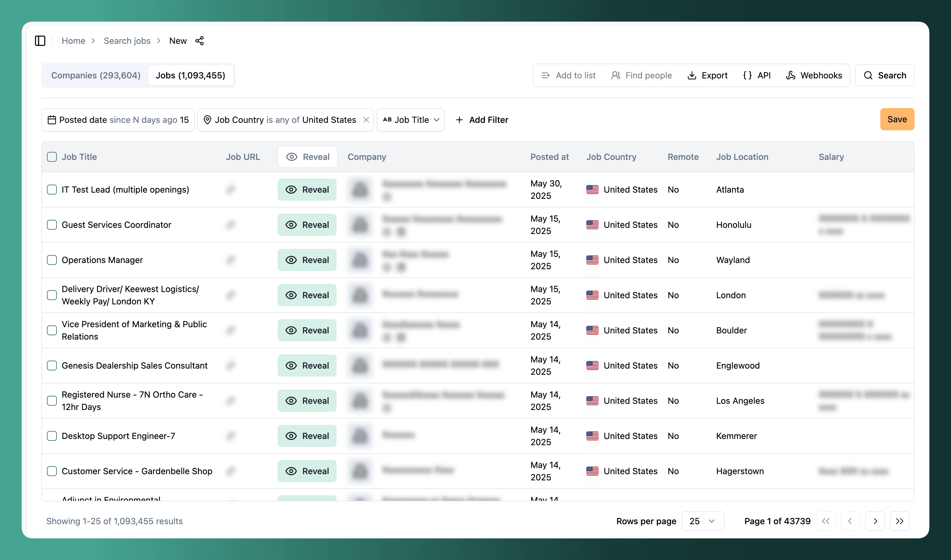Image resolution: width=951 pixels, height=560 pixels.
Task: Check the select-all checkbox in header
Action: [x=52, y=157]
